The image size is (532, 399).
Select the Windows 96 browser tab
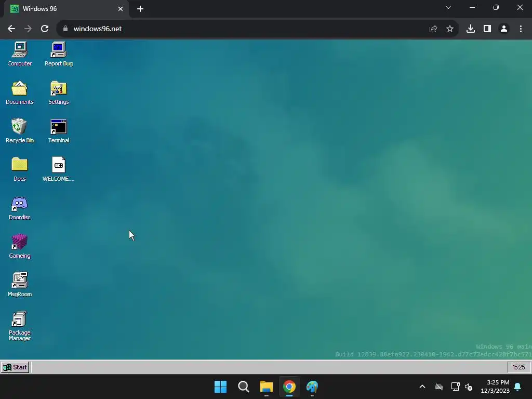click(x=66, y=9)
